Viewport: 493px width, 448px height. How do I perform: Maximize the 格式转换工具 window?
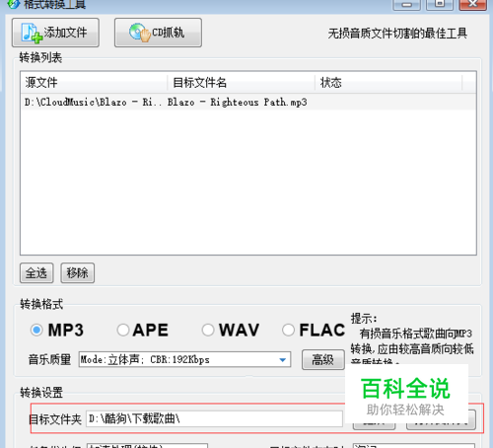click(x=440, y=5)
